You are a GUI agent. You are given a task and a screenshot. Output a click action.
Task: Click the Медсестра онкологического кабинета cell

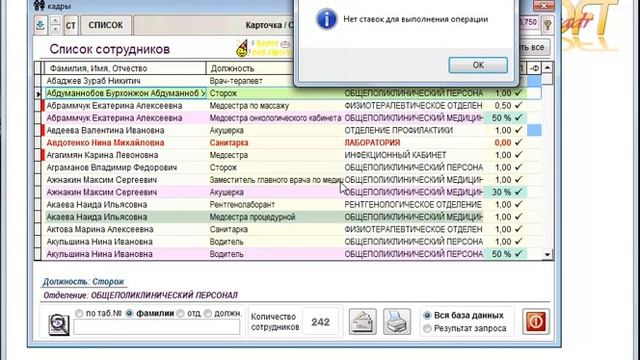pos(275,118)
